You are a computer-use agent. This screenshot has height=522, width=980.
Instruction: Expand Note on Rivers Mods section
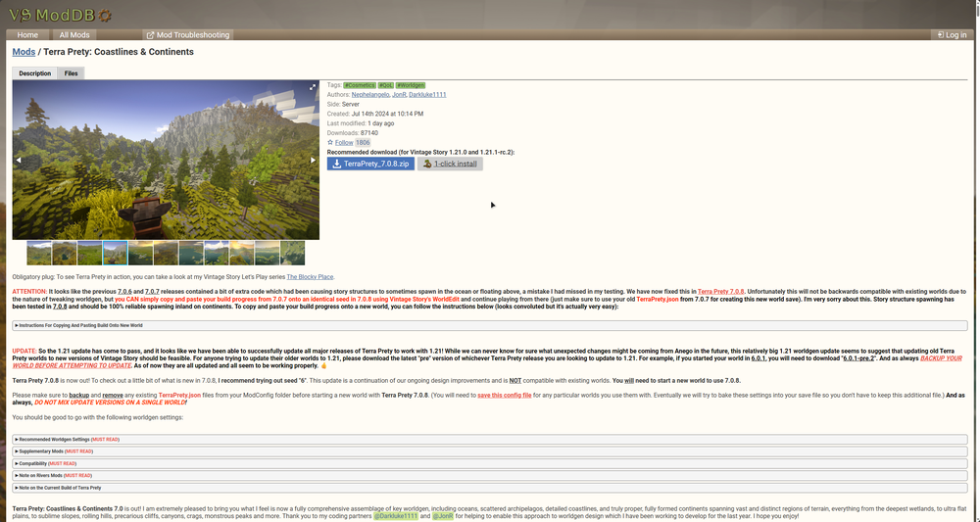pyautogui.click(x=490, y=475)
